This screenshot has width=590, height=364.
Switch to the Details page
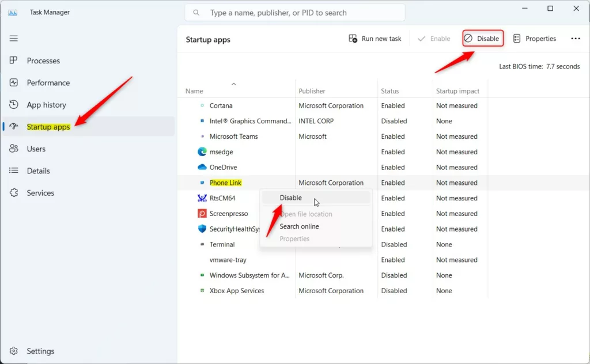89,170
